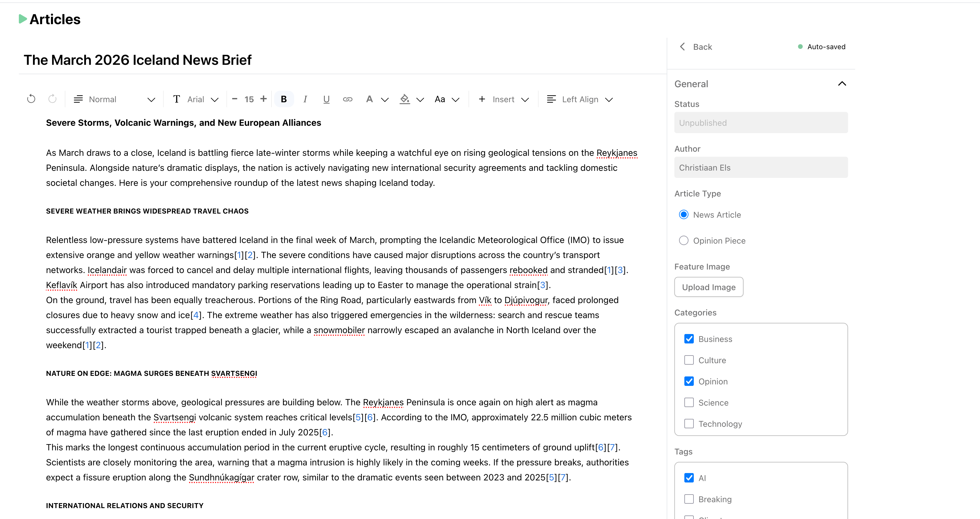Select the Opinion Piece article type

coord(684,240)
